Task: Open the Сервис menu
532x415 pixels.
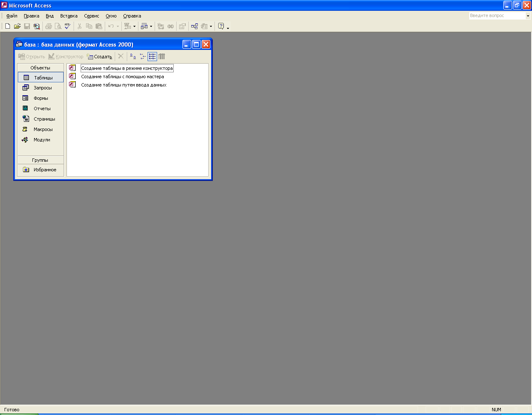Action: click(x=91, y=16)
